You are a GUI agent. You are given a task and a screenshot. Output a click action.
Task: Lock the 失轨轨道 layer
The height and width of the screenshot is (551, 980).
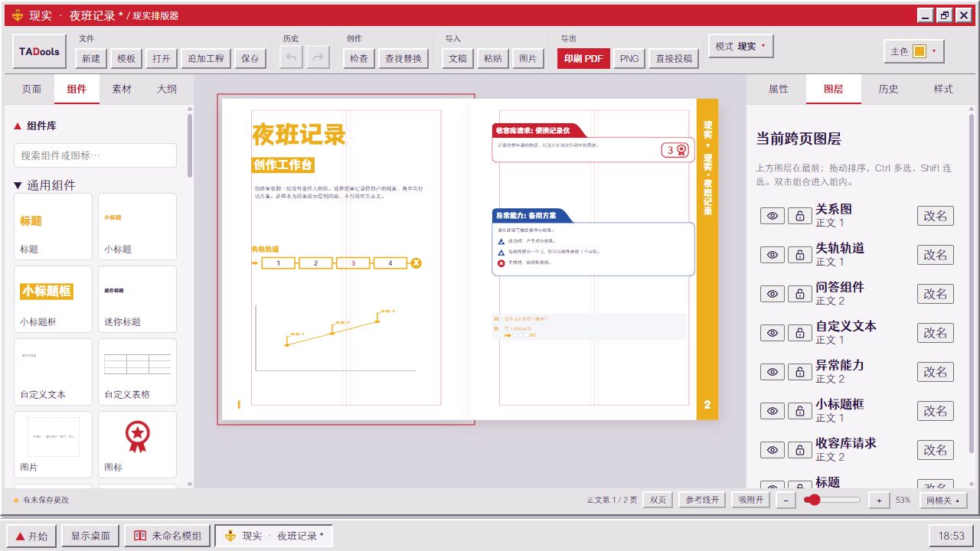click(800, 255)
